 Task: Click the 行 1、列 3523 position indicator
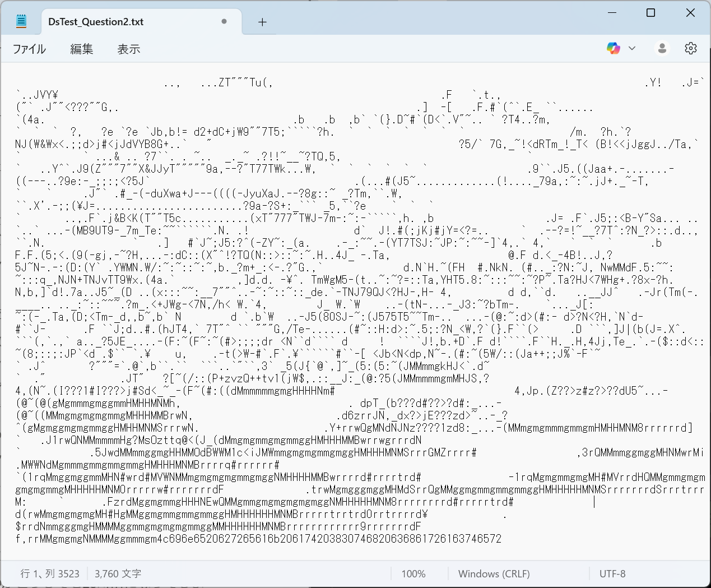coord(50,573)
